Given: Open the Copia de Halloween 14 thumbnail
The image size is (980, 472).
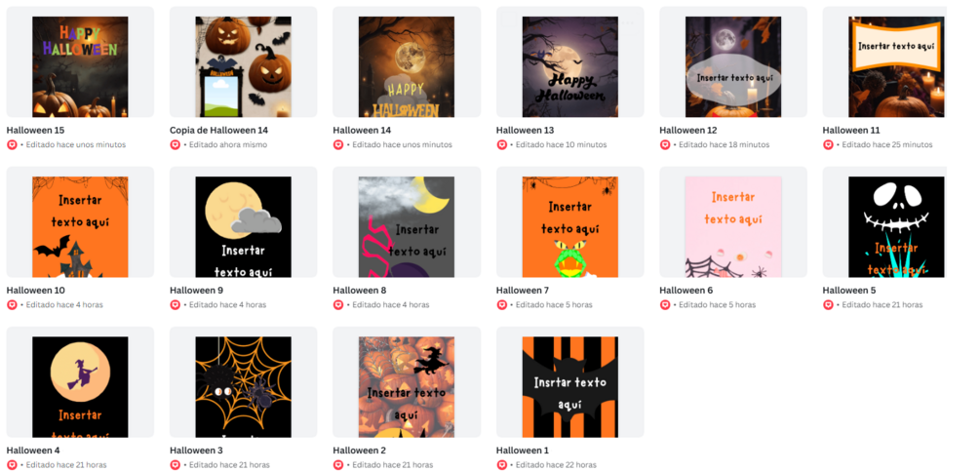Looking at the screenshot, I should (243, 67).
